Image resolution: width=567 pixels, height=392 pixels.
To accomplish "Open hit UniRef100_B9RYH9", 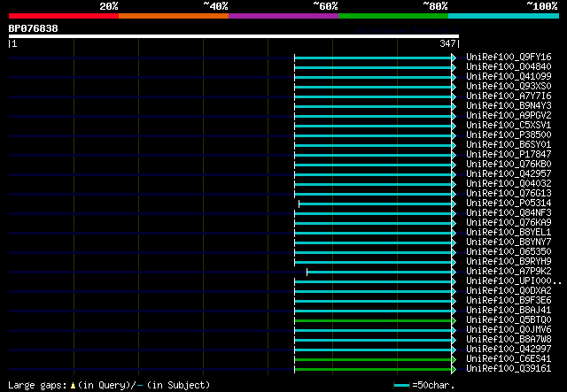I will click(x=509, y=262).
